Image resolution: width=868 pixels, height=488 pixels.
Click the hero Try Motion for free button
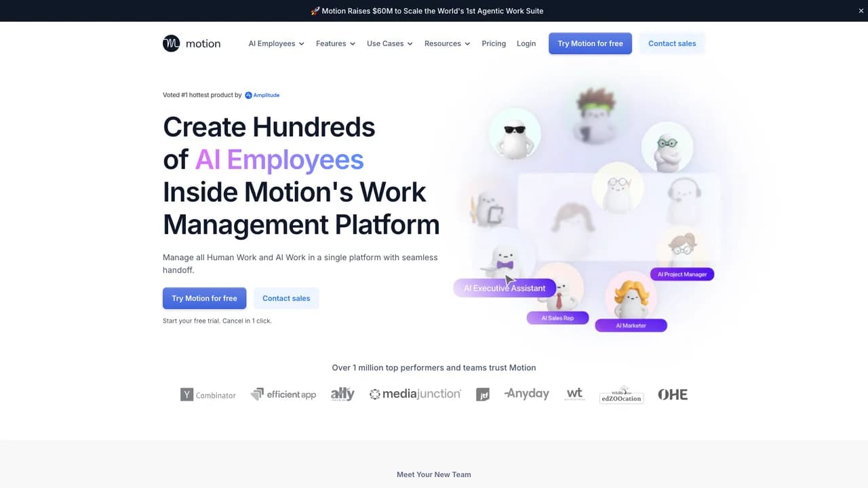click(x=204, y=298)
